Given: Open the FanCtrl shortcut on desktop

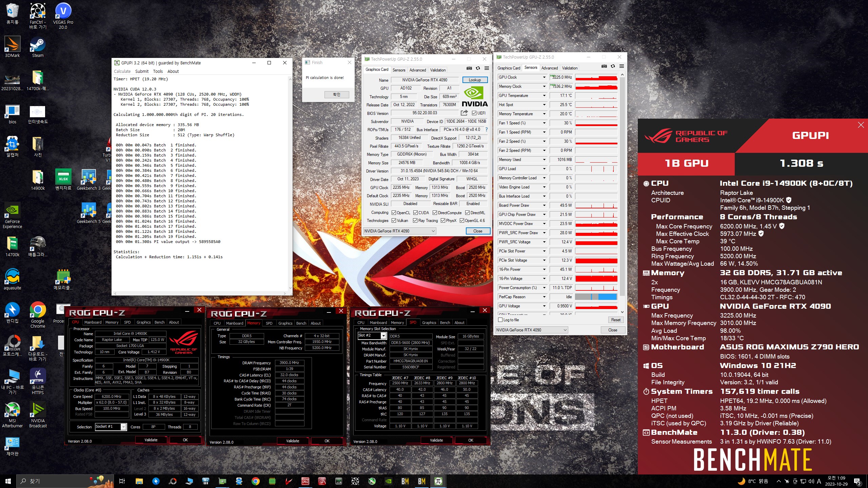Looking at the screenshot, I should pyautogui.click(x=38, y=16).
